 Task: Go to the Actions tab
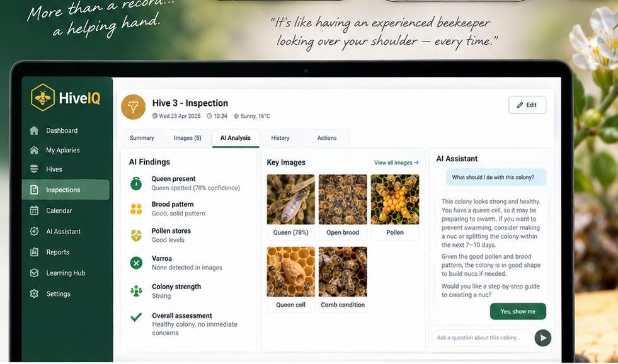327,139
